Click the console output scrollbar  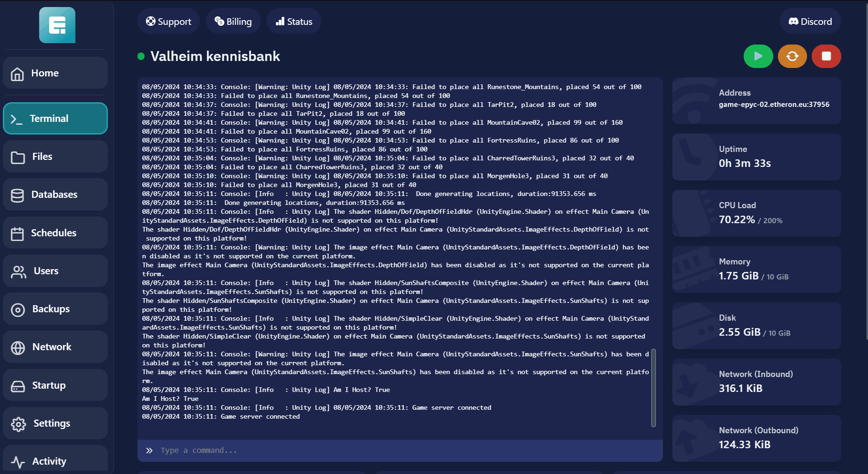pyautogui.click(x=653, y=388)
